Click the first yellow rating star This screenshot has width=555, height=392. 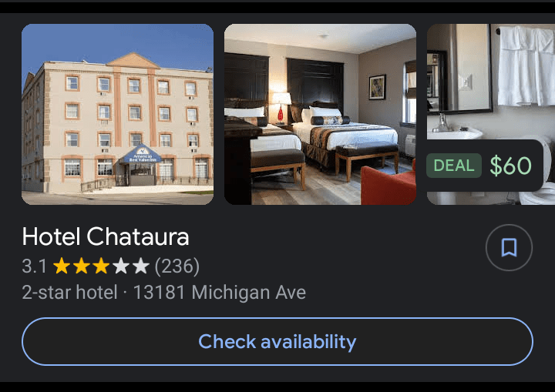62,266
